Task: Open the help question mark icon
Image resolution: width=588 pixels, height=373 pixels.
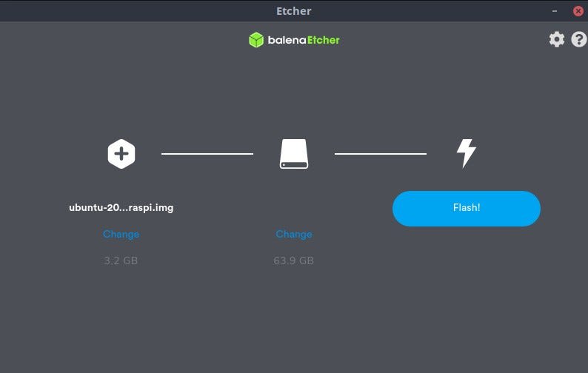Action: [x=578, y=39]
